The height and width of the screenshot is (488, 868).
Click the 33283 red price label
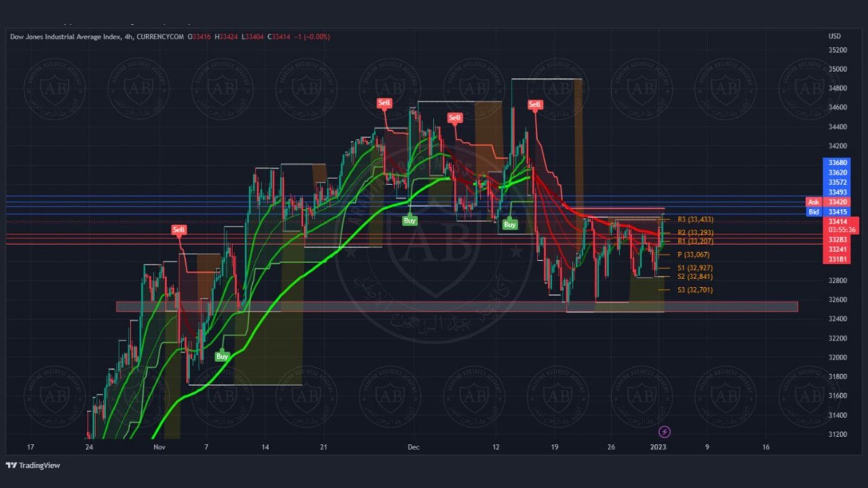click(x=837, y=239)
